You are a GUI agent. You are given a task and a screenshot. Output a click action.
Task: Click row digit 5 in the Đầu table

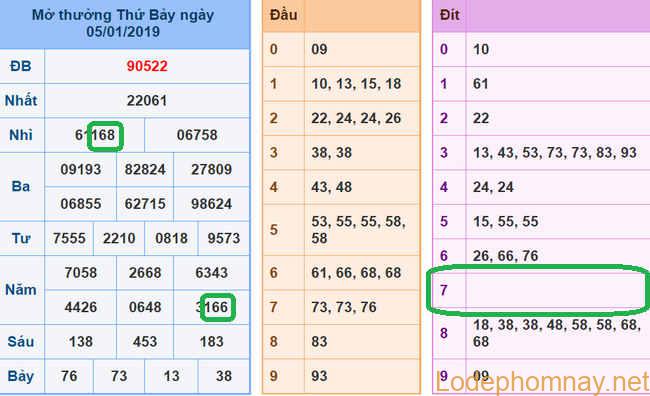[x=274, y=230]
